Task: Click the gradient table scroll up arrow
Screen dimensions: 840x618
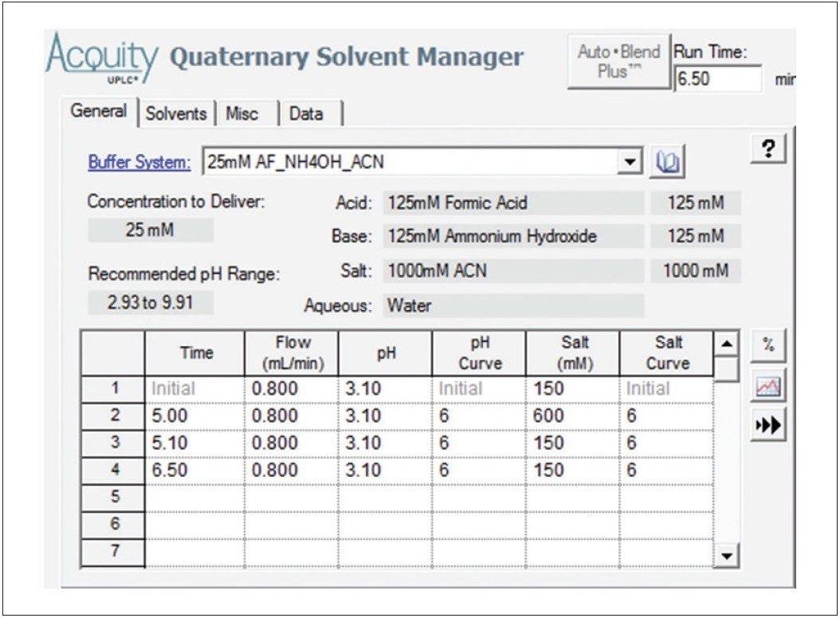Action: coord(726,344)
